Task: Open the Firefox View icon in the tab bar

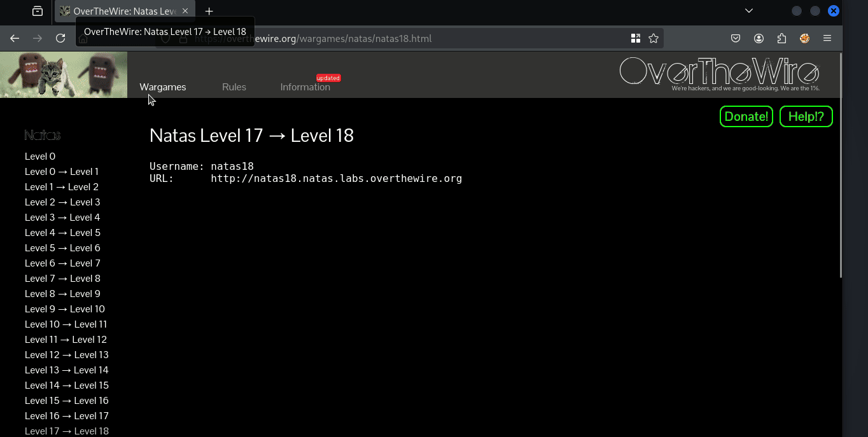Action: coord(38,11)
